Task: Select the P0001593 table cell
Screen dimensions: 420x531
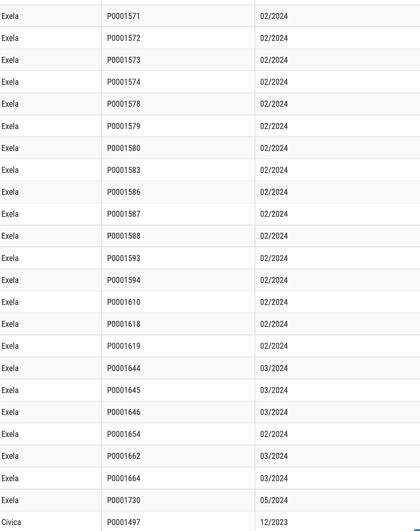Action: pyautogui.click(x=178, y=258)
